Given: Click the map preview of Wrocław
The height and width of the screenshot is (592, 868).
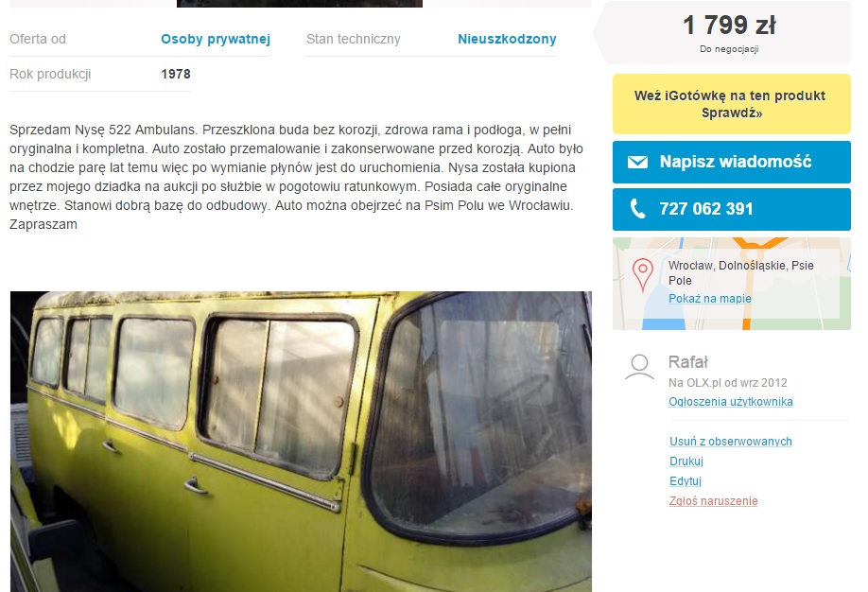Looking at the screenshot, I should (x=731, y=284).
